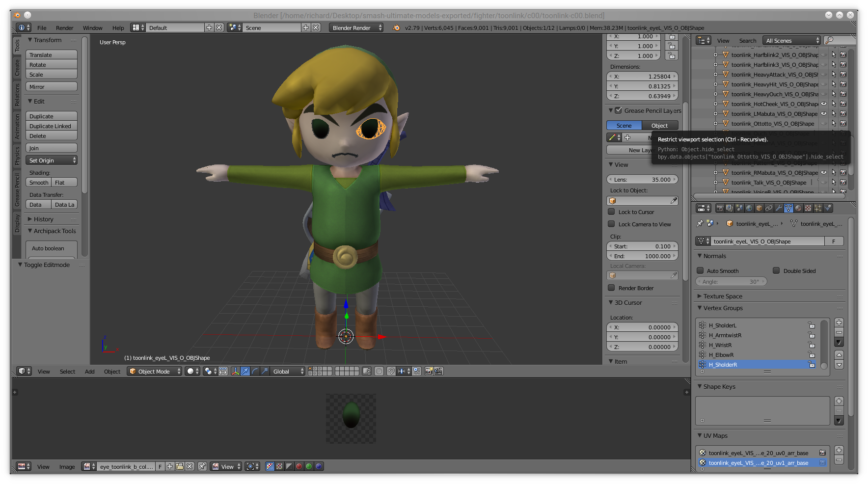Click the Grease Pencil Object button
The width and height of the screenshot is (868, 484).
pyautogui.click(x=660, y=125)
